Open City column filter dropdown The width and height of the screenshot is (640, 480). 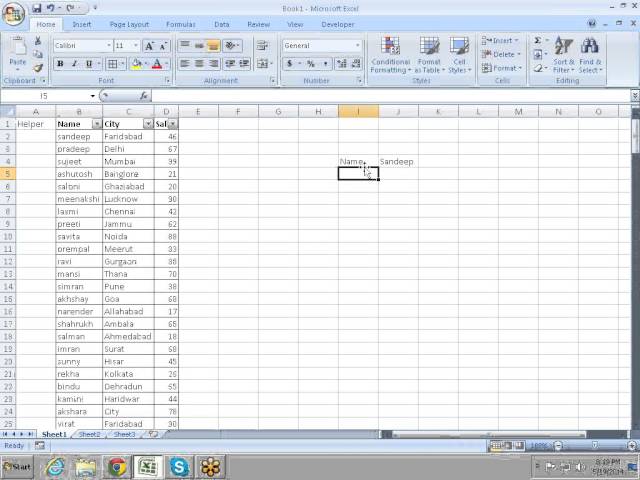[148, 124]
